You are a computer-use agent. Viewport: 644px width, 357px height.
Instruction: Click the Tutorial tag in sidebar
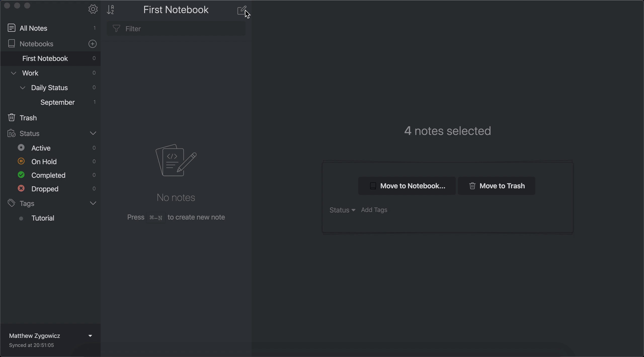(43, 218)
